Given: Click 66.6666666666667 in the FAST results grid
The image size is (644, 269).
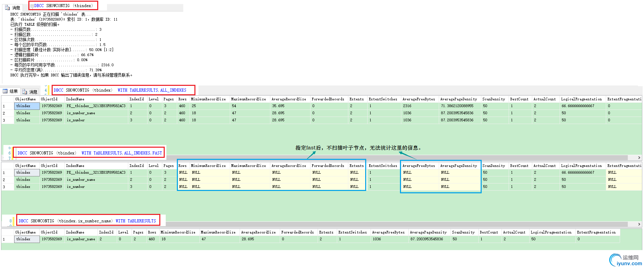Looking at the screenshot, I should coord(583,172).
